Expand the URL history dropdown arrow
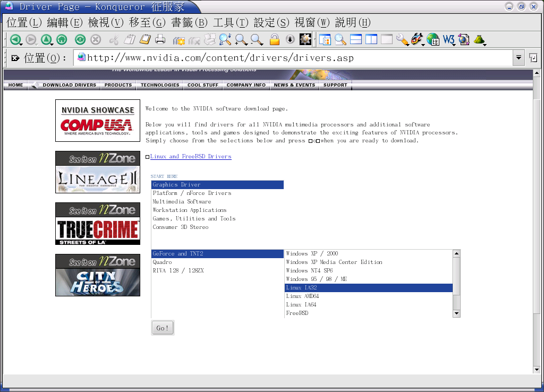Screen dimensions: 544x392 [518, 58]
